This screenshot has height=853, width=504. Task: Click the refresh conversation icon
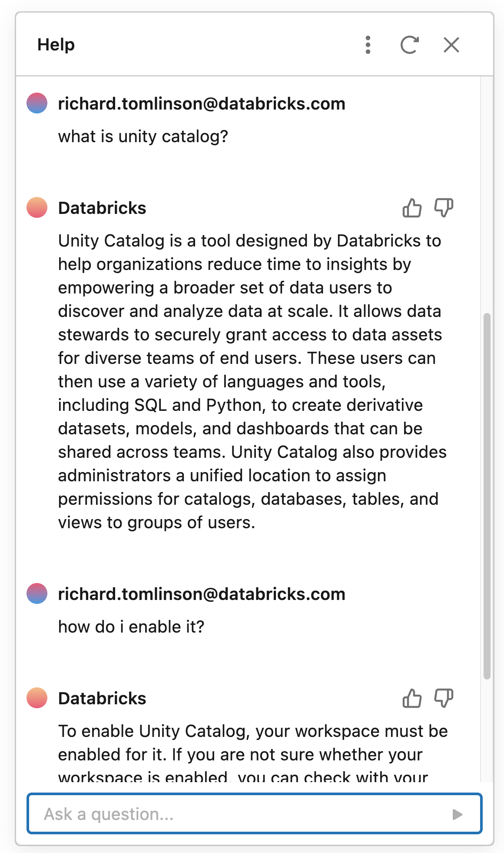point(409,45)
